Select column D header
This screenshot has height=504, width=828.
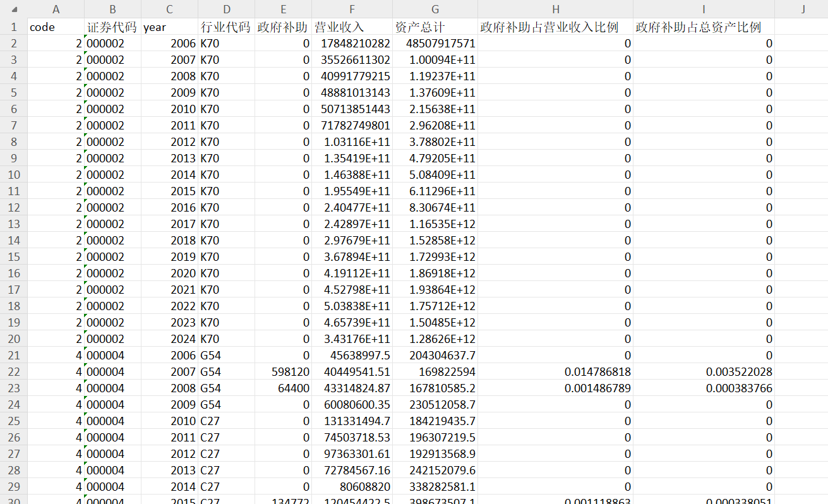pos(227,9)
